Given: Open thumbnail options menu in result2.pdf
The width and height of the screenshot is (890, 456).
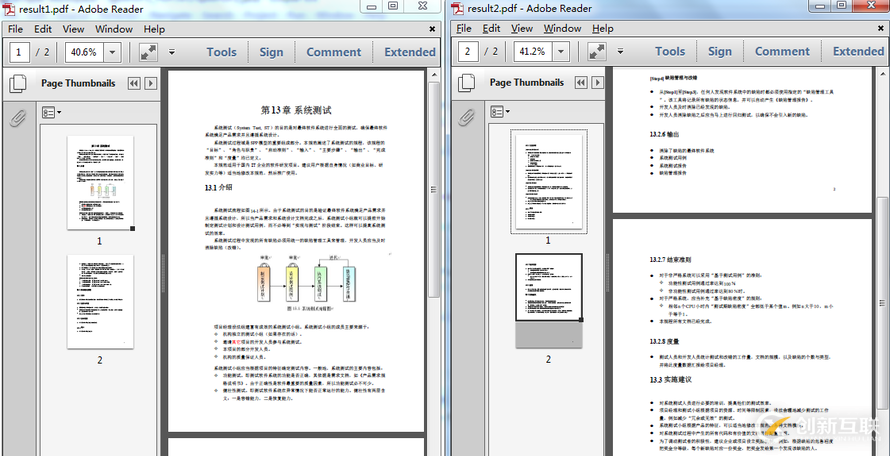Looking at the screenshot, I should (500, 113).
